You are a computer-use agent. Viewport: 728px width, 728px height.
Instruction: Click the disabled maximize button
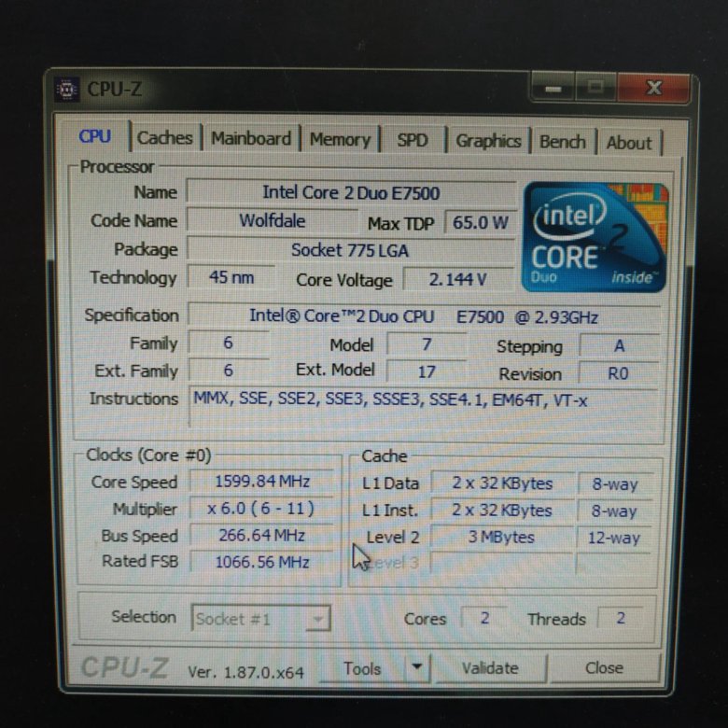click(x=597, y=90)
